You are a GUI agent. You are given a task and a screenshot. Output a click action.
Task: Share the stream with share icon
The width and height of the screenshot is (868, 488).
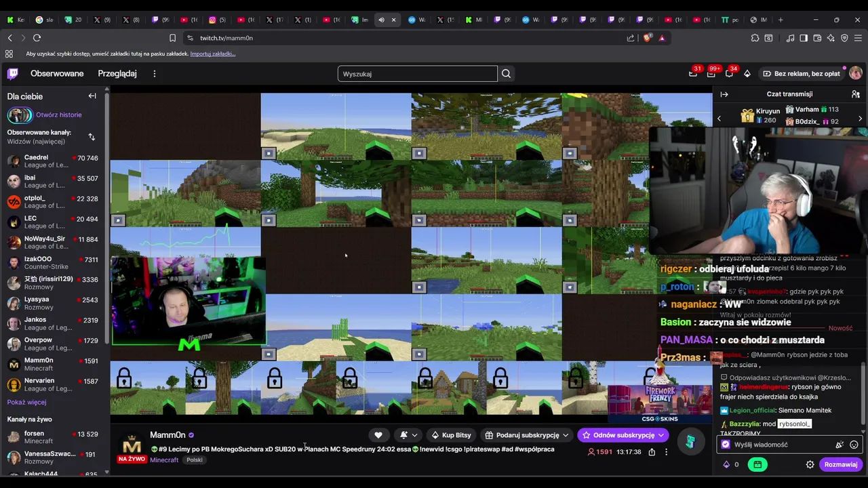(x=652, y=452)
